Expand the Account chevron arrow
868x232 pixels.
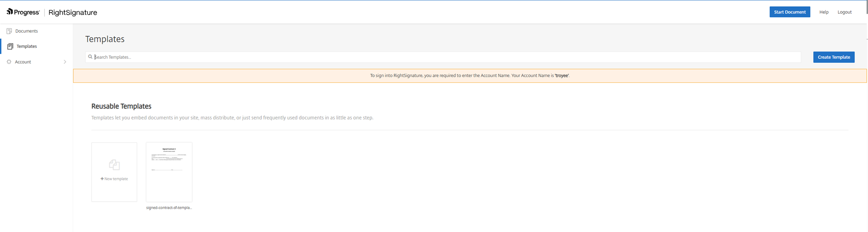point(65,62)
